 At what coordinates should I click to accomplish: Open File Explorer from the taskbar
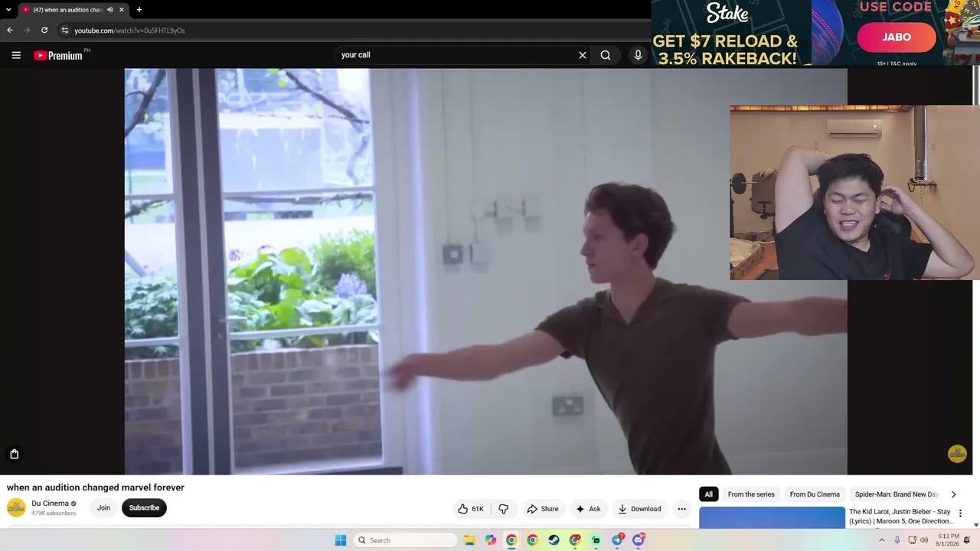click(x=469, y=540)
